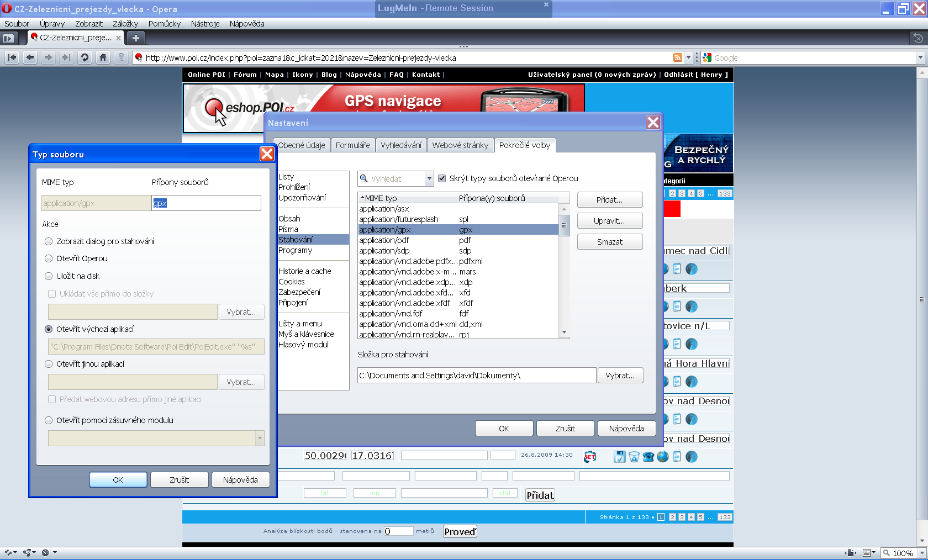Screen dimensions: 928x560
Task: Open the Nástroje menu
Action: [x=205, y=24]
